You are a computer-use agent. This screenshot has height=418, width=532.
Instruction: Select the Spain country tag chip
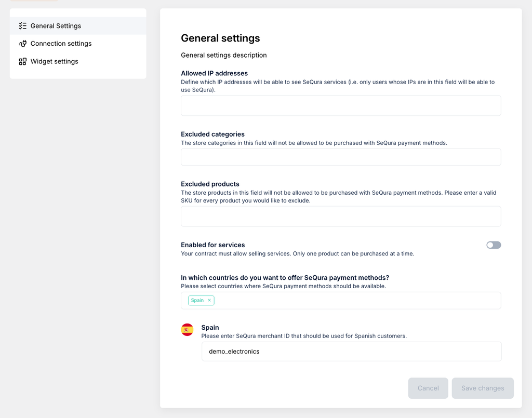(x=197, y=300)
